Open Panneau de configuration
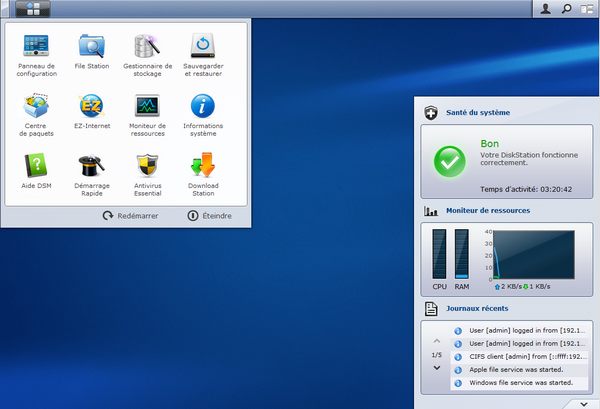This screenshot has width=600, height=409. click(x=36, y=55)
